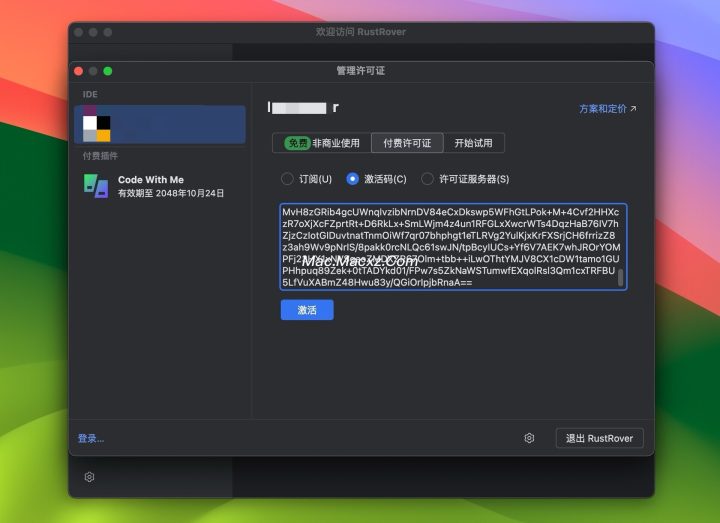Switch to 免费 非商业使用 tab
The height and width of the screenshot is (523, 720).
(x=321, y=143)
